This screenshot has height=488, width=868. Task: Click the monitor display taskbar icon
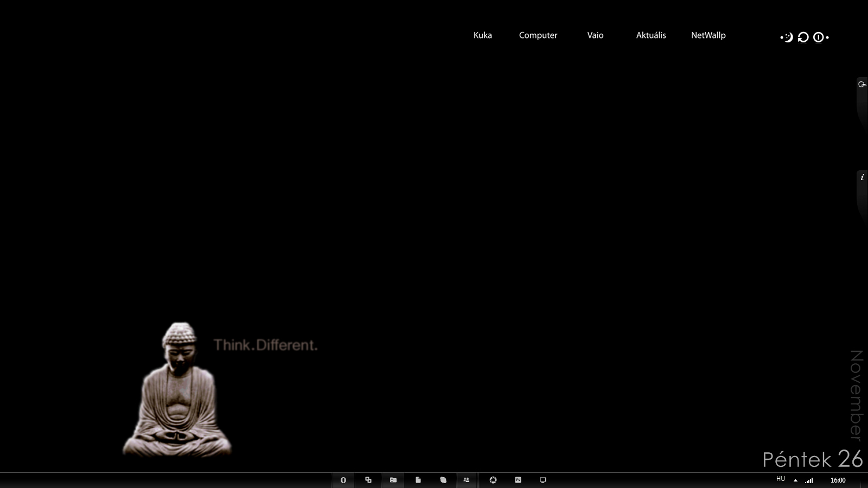click(543, 480)
